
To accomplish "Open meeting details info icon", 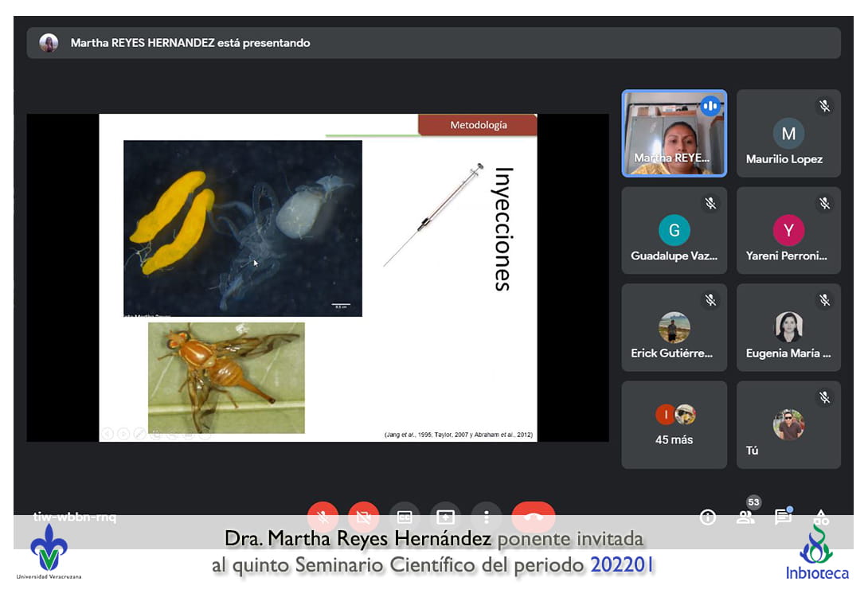I will click(707, 517).
